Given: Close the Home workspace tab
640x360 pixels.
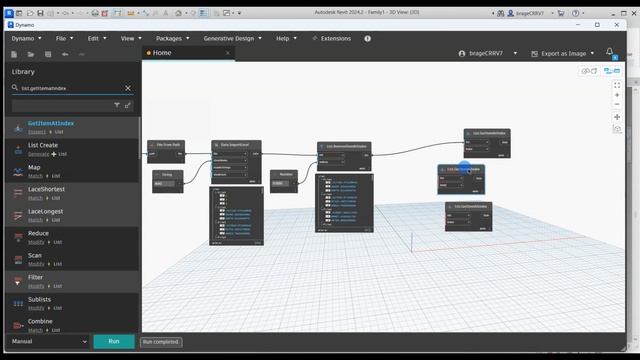Looking at the screenshot, I should pos(228,53).
